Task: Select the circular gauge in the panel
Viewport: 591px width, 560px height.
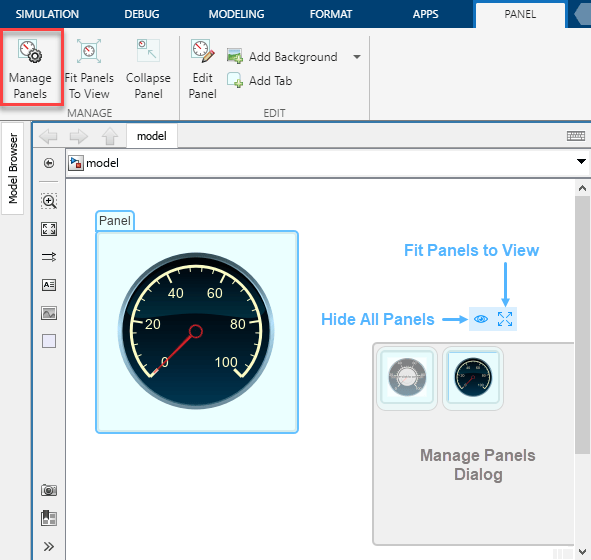Action: pos(196,330)
